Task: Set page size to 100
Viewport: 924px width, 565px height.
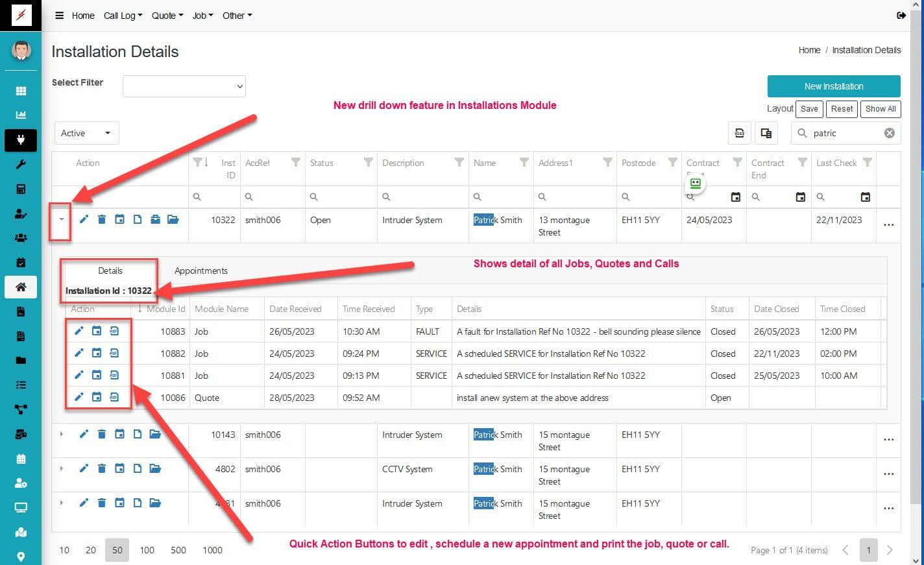Action: (x=147, y=550)
